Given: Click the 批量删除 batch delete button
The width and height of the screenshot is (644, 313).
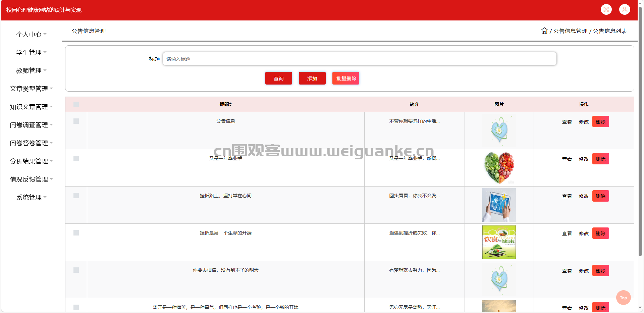Looking at the screenshot, I should pos(346,78).
